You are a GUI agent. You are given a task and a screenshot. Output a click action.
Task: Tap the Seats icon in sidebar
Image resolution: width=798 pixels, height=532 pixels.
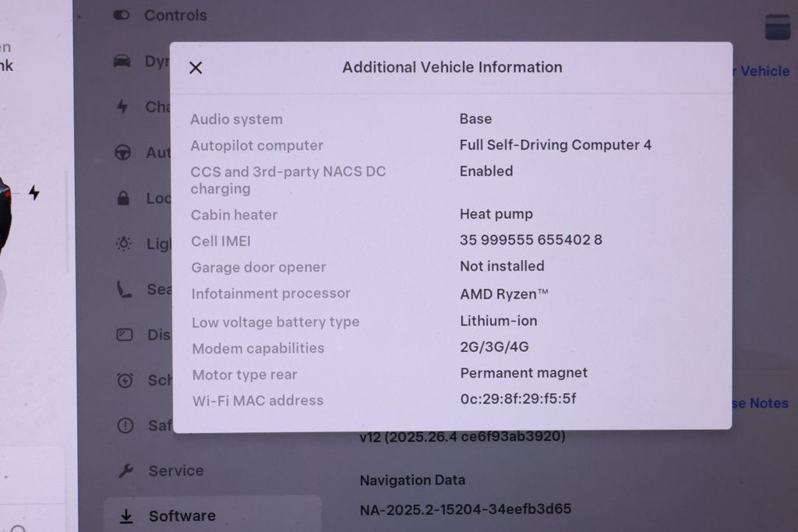click(124, 290)
